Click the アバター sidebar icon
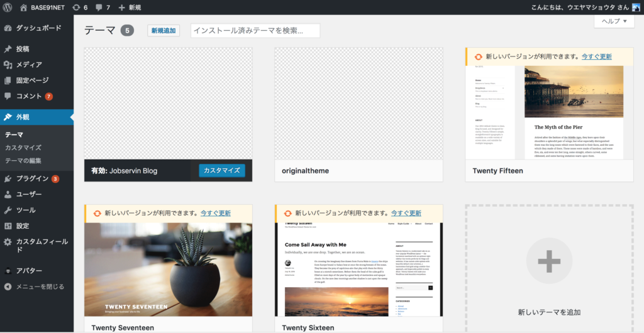Viewport: 644px width, 333px height. click(x=8, y=271)
